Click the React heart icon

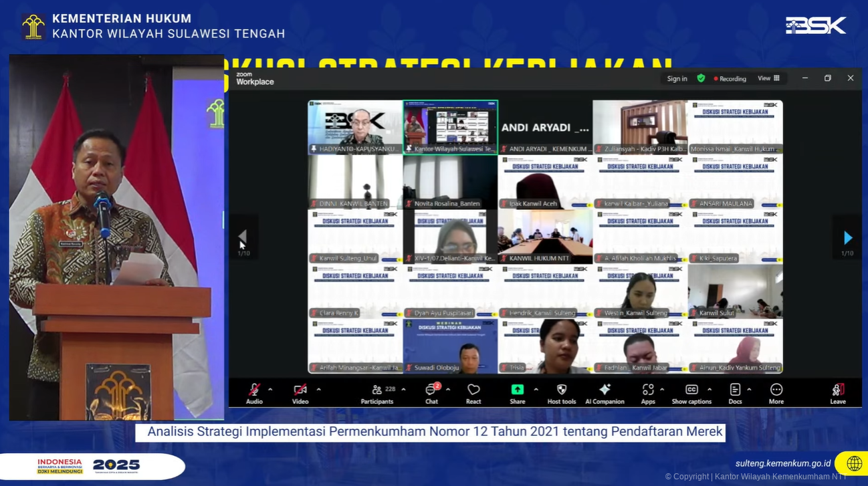[473, 392]
